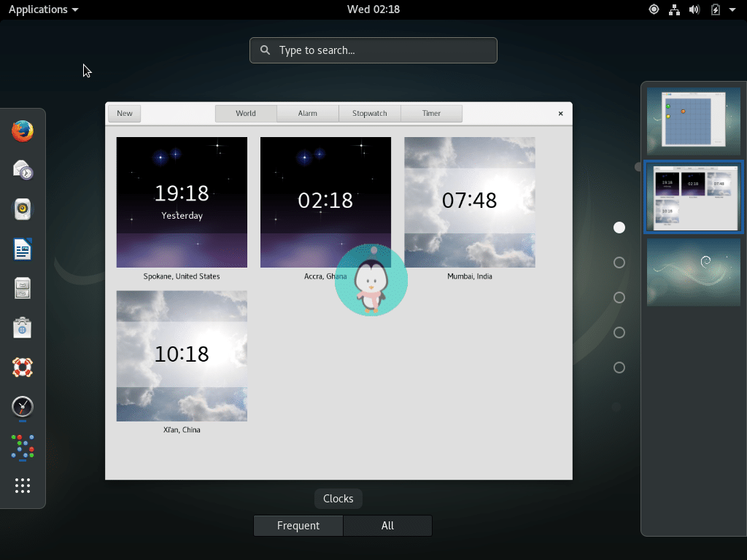Click the Show Applications grid icon
Image resolution: width=747 pixels, height=560 pixels.
[x=22, y=485]
